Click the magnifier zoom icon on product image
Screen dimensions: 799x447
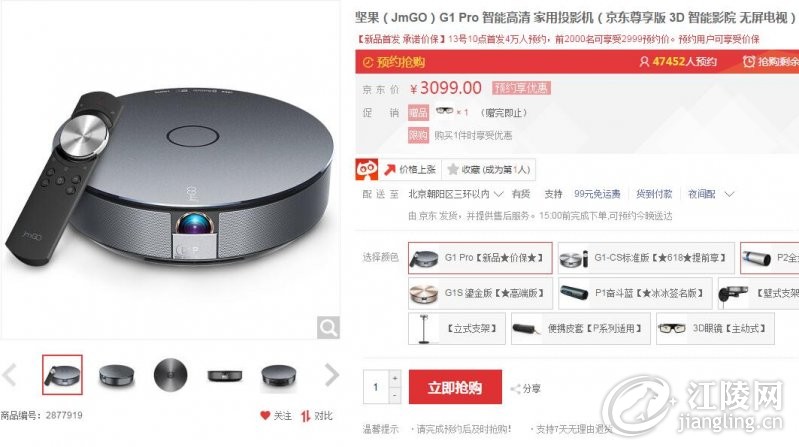point(328,327)
